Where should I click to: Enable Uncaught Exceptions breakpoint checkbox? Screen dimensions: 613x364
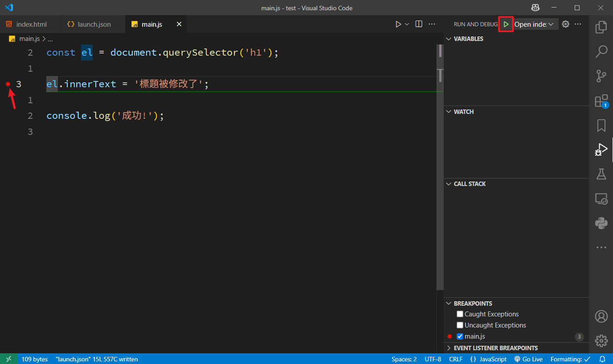click(x=460, y=325)
